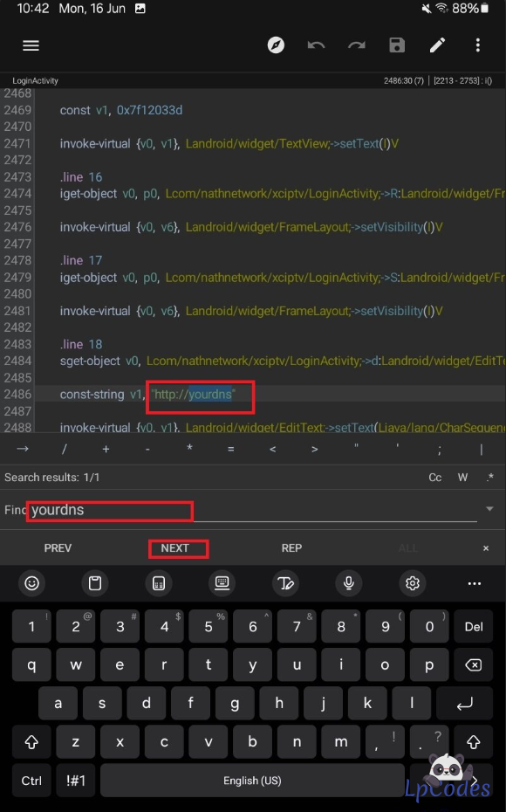Tap the compass navigation icon
This screenshot has width=506, height=812.
click(276, 45)
